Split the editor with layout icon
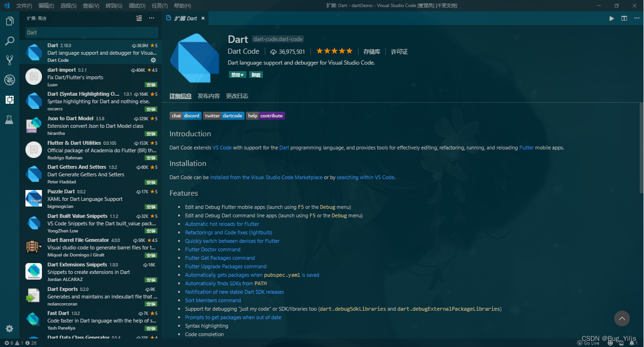The height and width of the screenshot is (347, 644). 624,18
